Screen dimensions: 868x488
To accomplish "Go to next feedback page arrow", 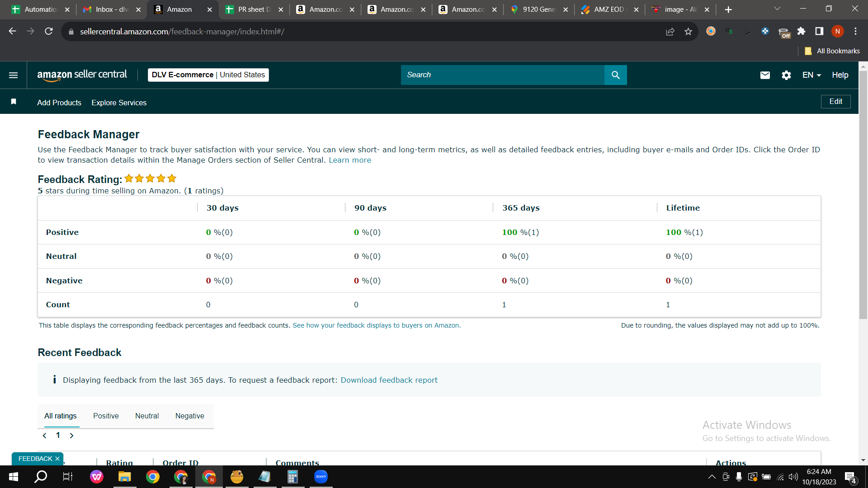I will click(x=71, y=436).
